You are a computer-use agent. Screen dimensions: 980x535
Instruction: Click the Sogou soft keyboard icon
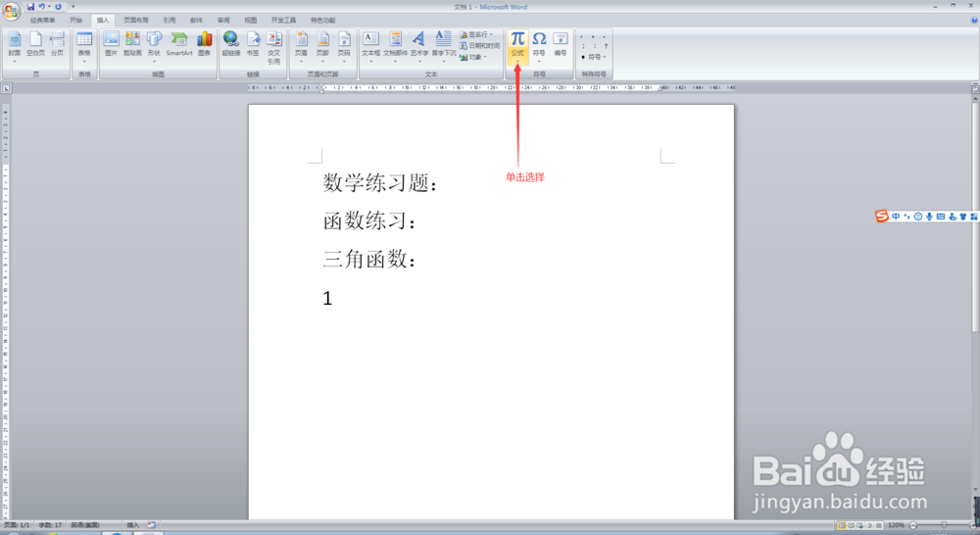tap(941, 217)
